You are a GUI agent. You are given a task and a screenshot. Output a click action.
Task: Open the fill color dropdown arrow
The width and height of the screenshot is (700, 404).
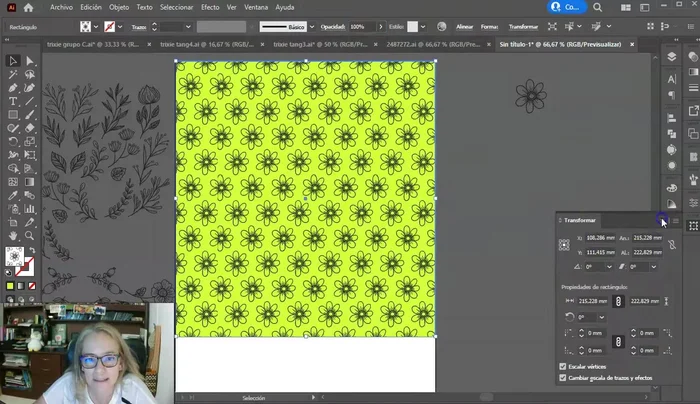click(96, 27)
